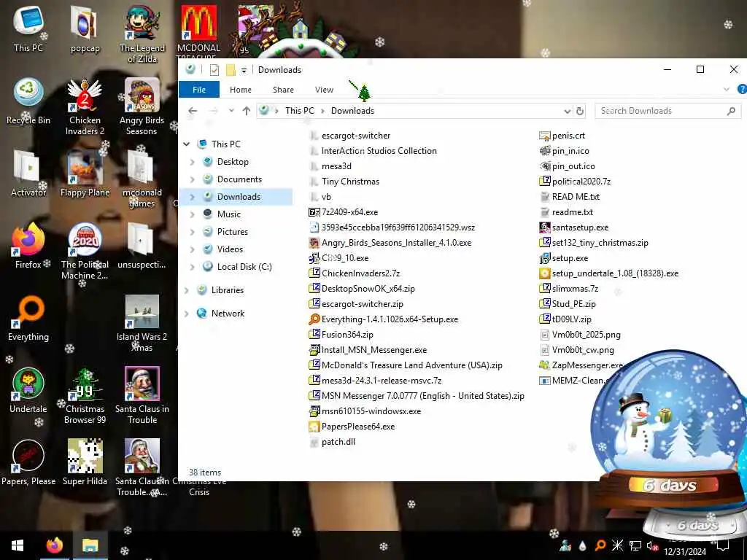
Task: Select DesktopSnowOK_x64.zip file
Action: pyautogui.click(x=362, y=289)
